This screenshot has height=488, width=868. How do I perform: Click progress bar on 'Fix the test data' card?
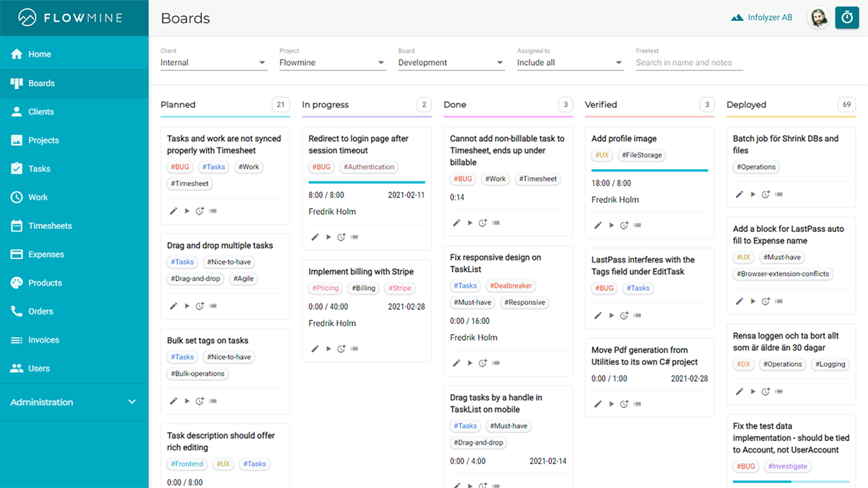pyautogui.click(x=791, y=481)
